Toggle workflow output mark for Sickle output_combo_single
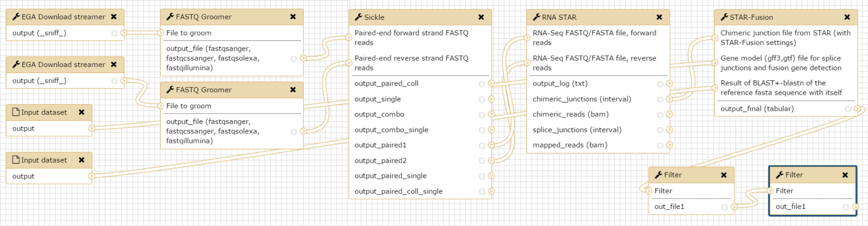The image size is (868, 226). [x=482, y=130]
